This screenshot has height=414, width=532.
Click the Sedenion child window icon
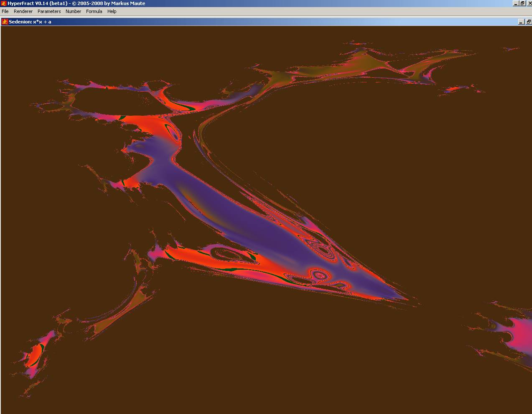click(x=5, y=22)
